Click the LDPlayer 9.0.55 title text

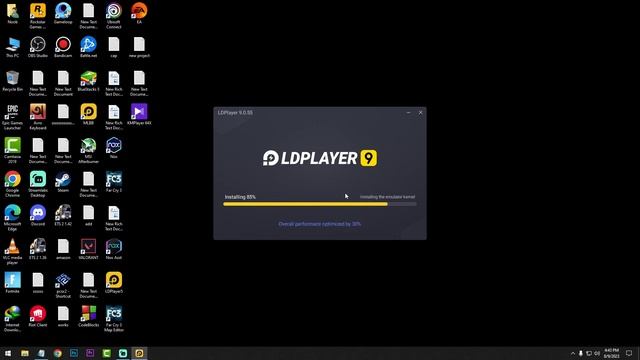(x=235, y=113)
